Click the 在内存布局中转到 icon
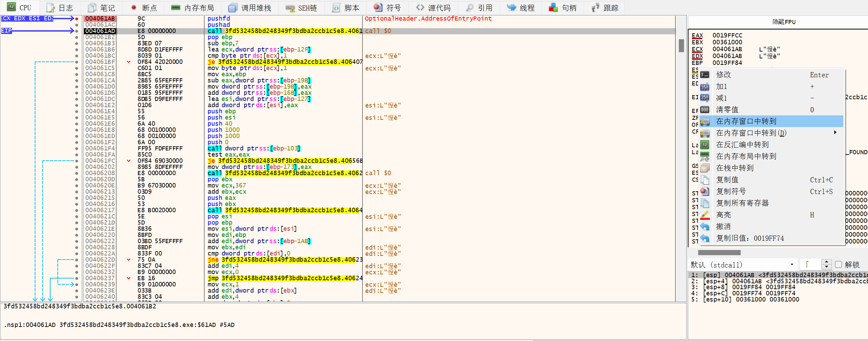The image size is (868, 341). pos(705,156)
